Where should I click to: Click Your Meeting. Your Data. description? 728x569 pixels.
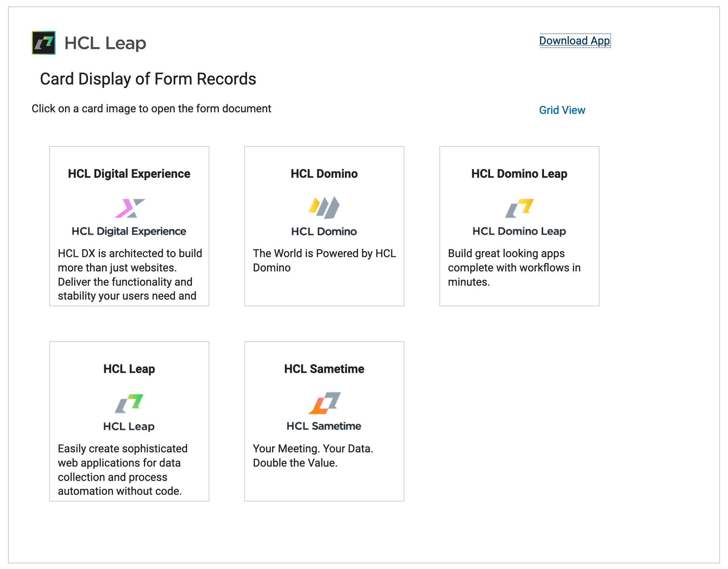click(x=313, y=456)
